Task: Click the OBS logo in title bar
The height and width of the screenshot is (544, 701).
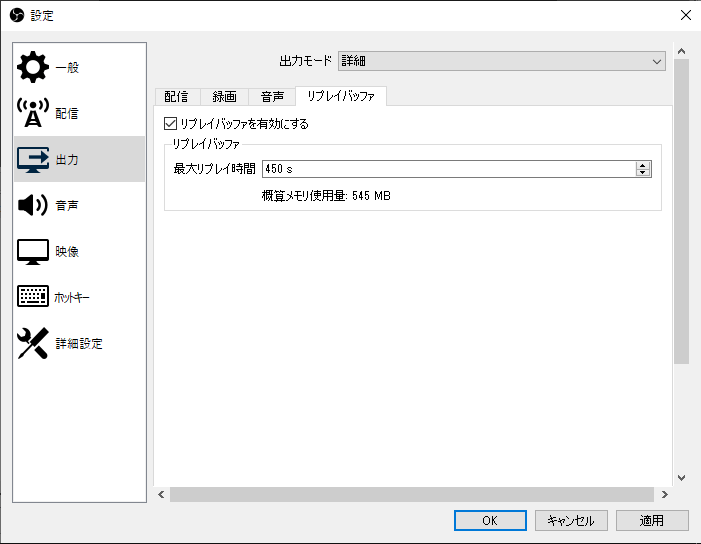Action: pos(17,15)
